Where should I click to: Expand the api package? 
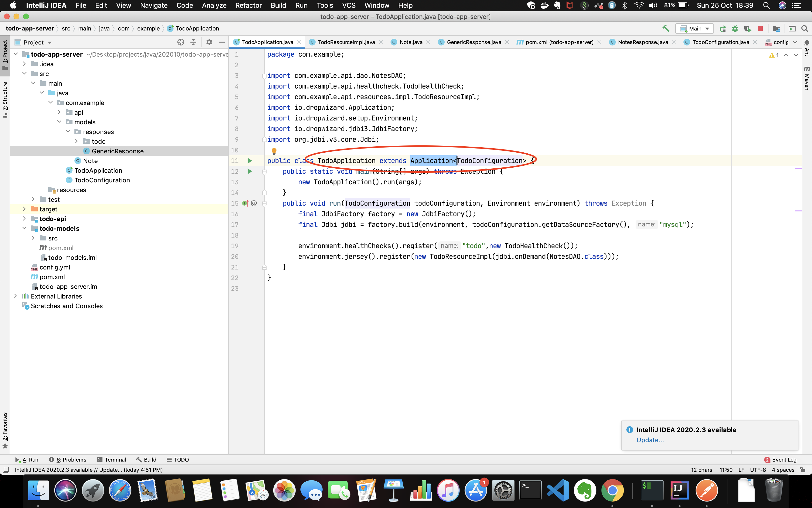(59, 112)
